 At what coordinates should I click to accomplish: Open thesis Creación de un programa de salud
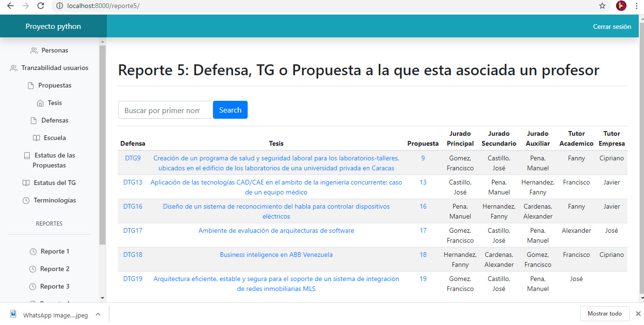pyautogui.click(x=276, y=163)
